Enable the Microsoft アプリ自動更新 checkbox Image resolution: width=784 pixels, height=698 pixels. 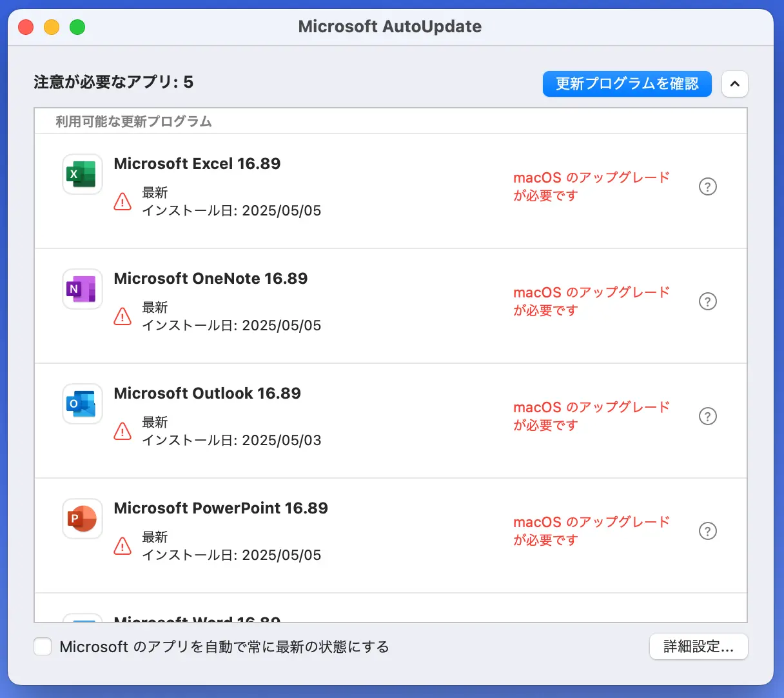coord(42,646)
